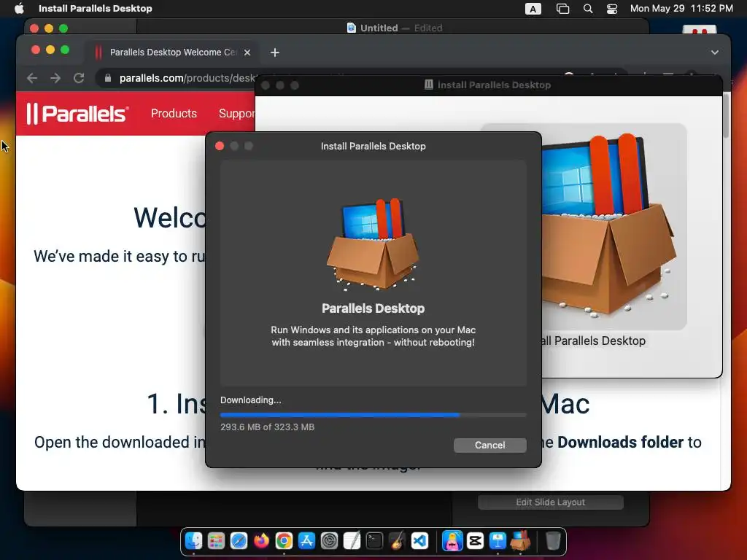This screenshot has width=747, height=560.
Task: Go forward in the browser
Action: click(x=55, y=78)
